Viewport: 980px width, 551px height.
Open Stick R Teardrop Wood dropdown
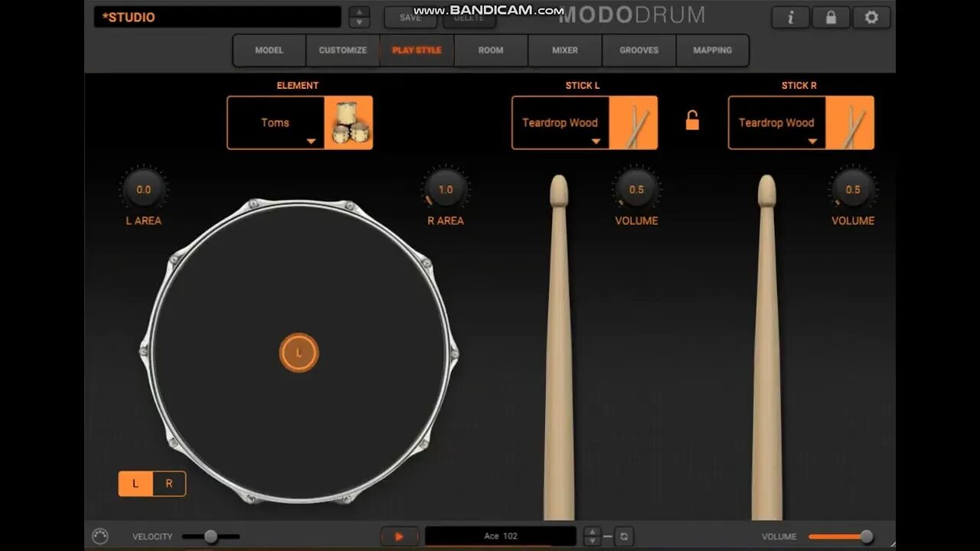point(777,122)
